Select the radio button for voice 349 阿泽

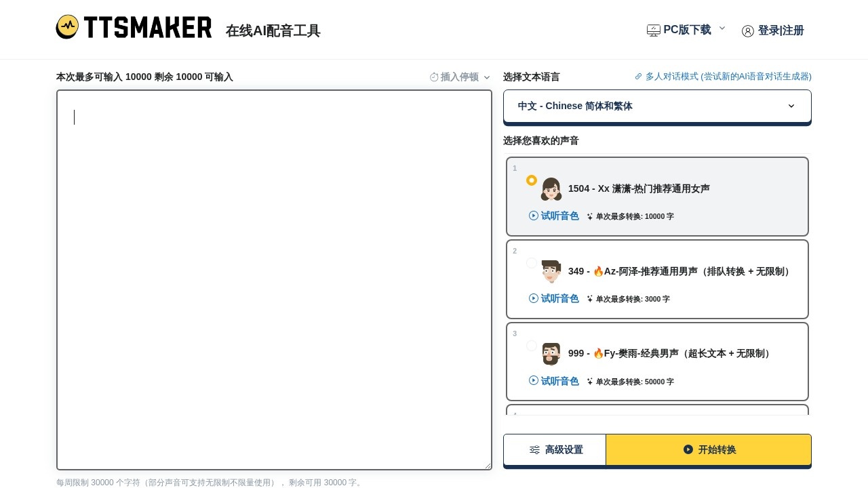[x=532, y=263]
